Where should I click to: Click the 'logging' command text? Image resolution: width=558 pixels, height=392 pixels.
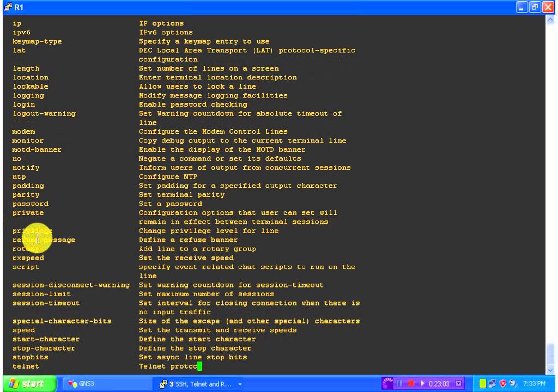pyautogui.click(x=28, y=96)
